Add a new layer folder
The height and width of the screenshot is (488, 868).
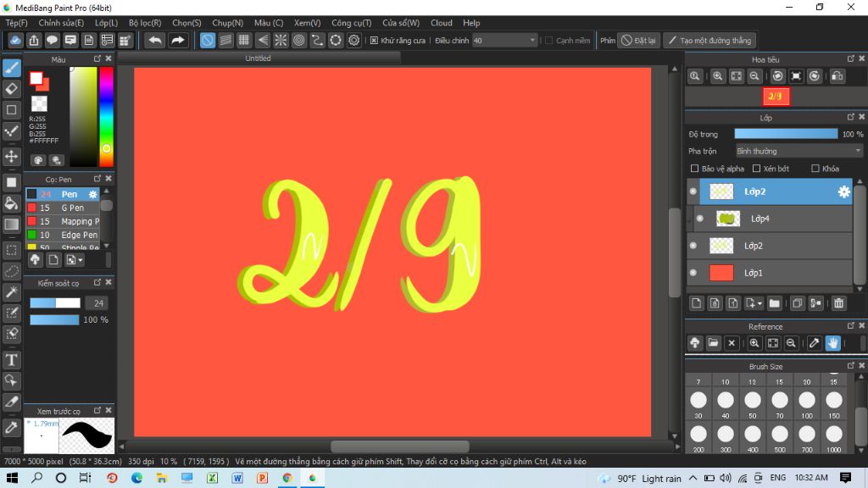click(x=775, y=303)
